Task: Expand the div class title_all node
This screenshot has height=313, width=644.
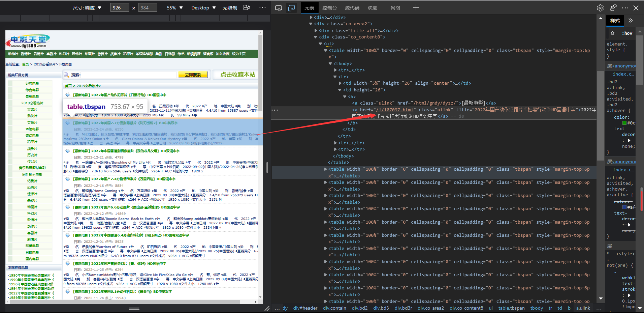Action: 316,30
